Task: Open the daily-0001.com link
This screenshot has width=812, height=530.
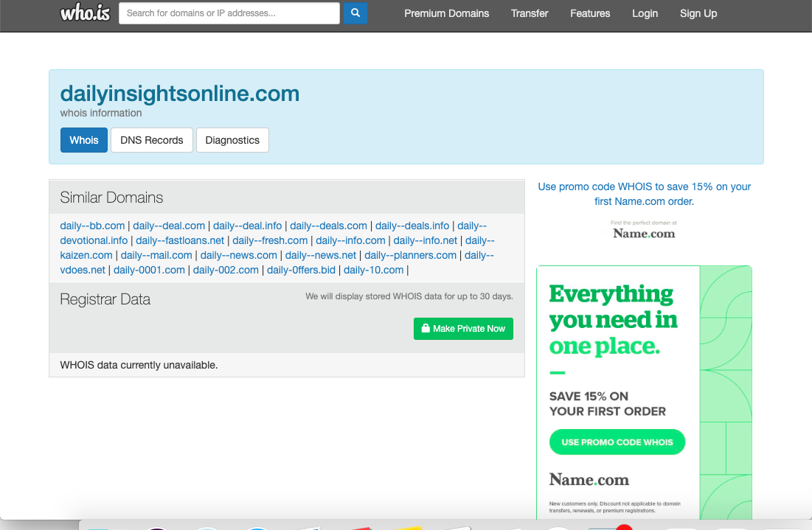Action: click(149, 271)
